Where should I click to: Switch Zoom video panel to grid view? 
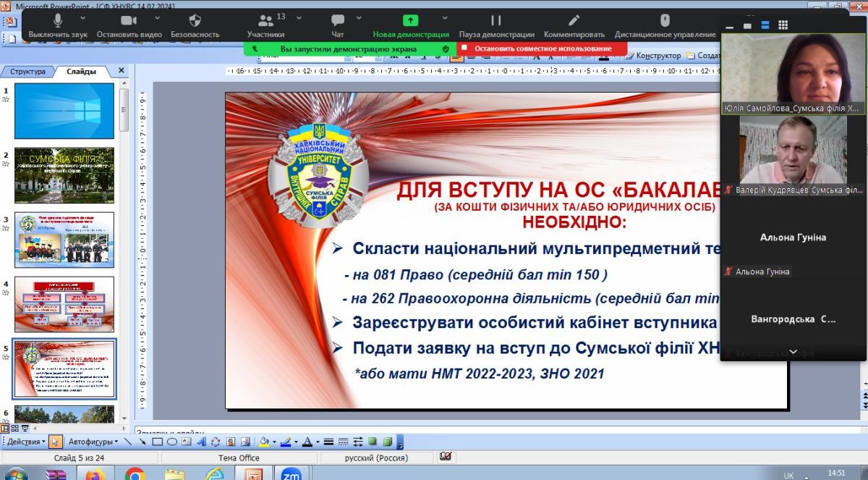(783, 25)
